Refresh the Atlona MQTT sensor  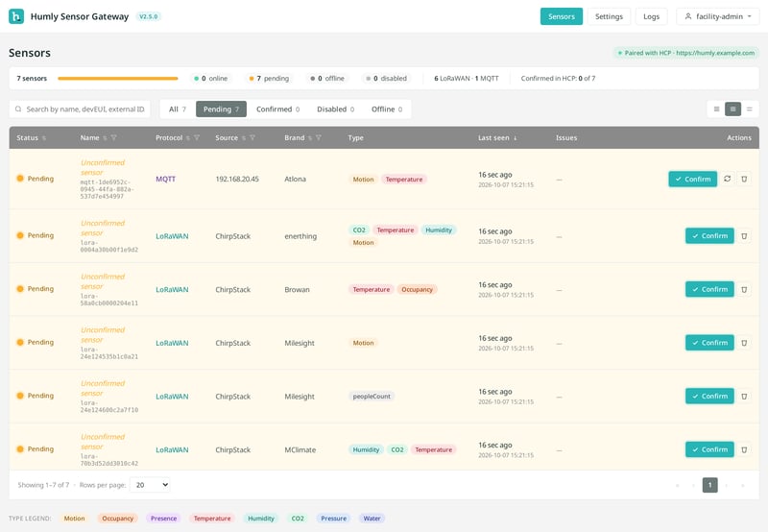coord(728,179)
